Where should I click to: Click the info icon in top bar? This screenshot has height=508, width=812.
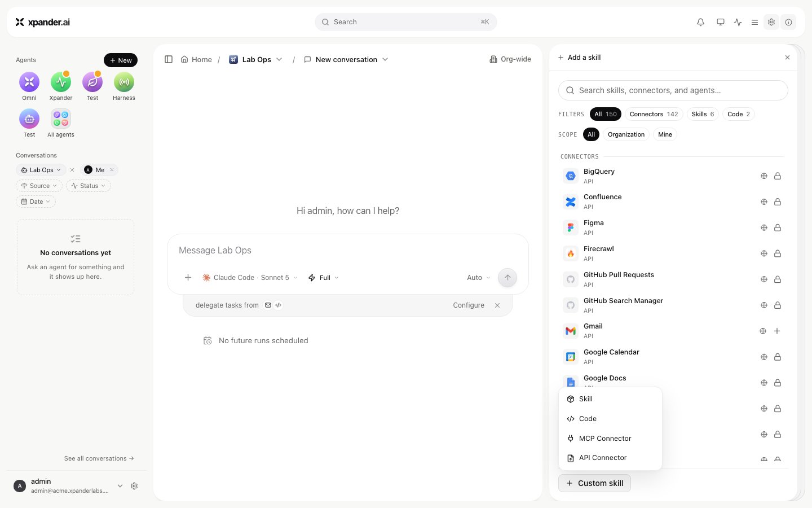coord(788,22)
